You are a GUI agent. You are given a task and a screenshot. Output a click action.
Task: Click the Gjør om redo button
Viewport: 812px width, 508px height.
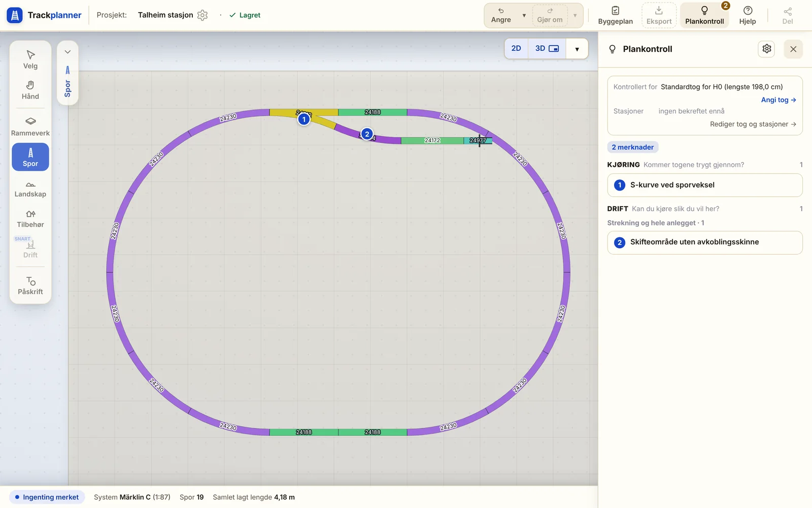pos(550,15)
